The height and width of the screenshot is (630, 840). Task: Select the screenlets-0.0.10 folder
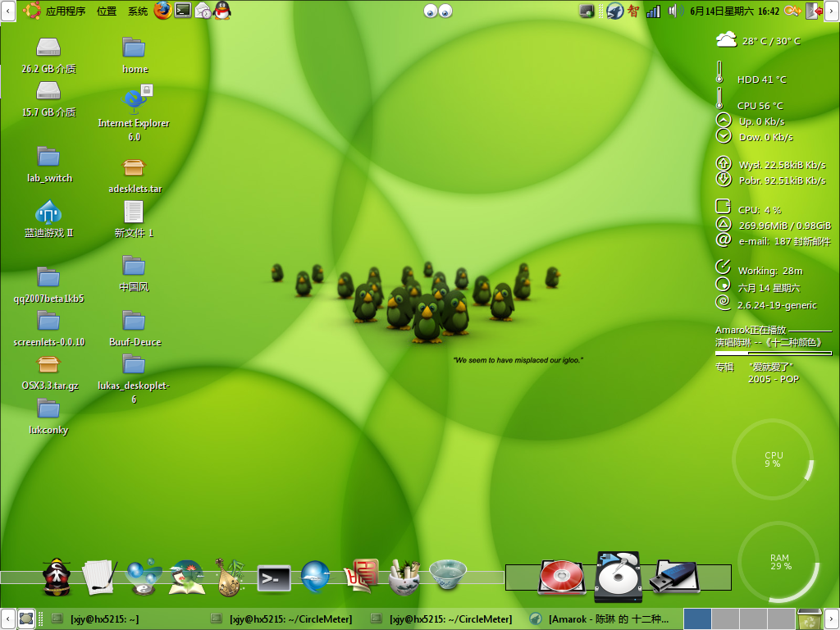[x=48, y=329]
